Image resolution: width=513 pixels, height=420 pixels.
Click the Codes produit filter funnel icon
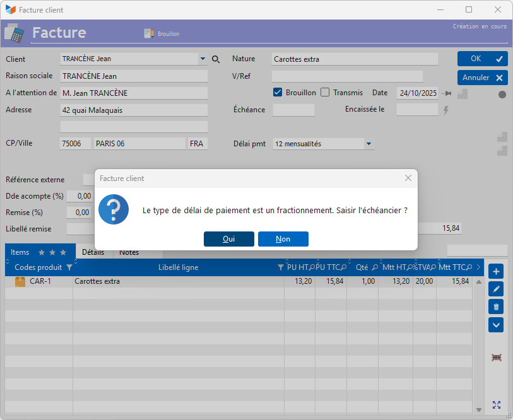pos(69,267)
